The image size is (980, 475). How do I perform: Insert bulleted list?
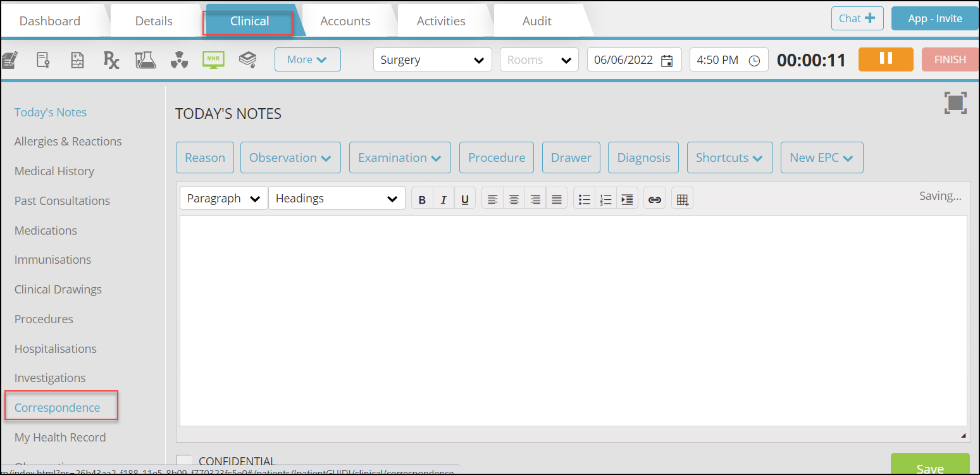point(585,199)
